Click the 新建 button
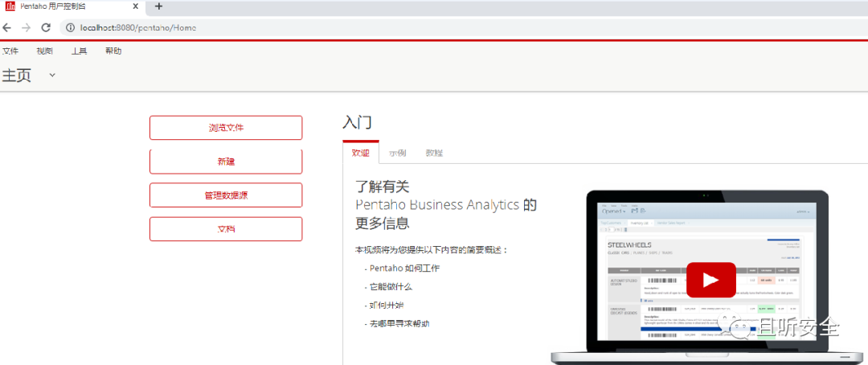This screenshot has height=365, width=868. 226,162
